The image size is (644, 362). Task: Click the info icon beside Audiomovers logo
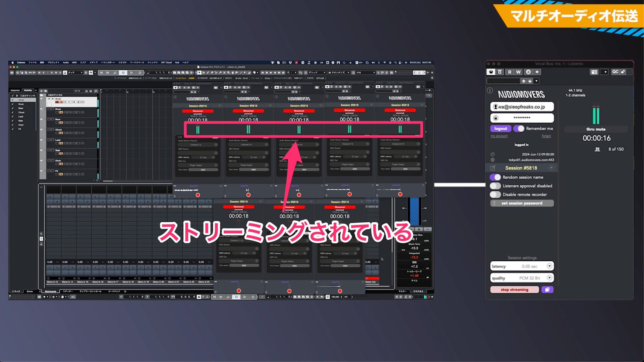point(490,90)
